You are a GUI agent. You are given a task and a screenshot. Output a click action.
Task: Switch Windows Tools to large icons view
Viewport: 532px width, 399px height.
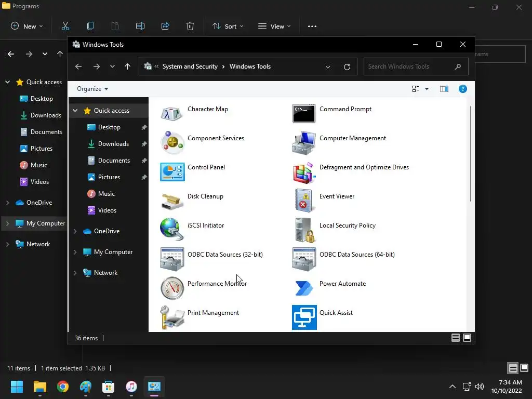click(x=467, y=338)
